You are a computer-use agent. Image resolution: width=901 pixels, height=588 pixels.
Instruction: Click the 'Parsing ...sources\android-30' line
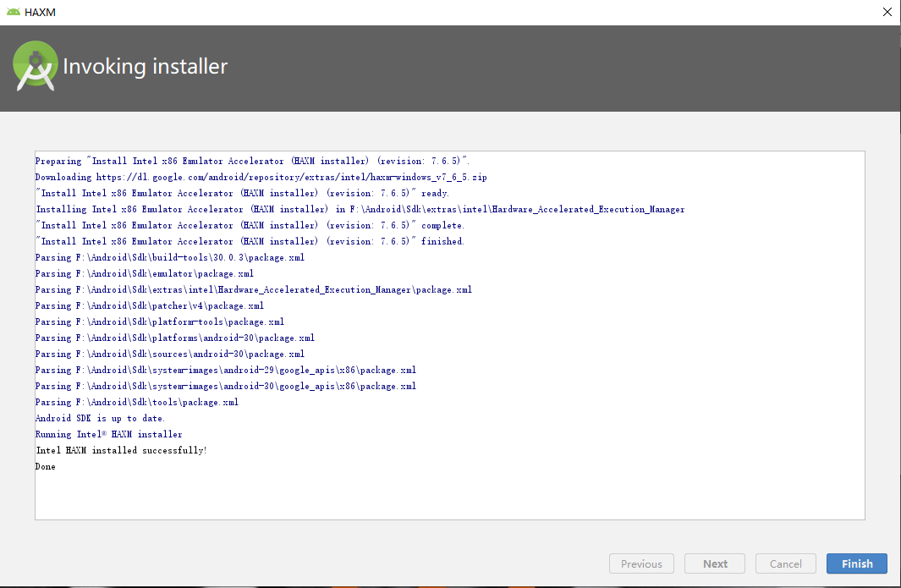[x=169, y=354]
